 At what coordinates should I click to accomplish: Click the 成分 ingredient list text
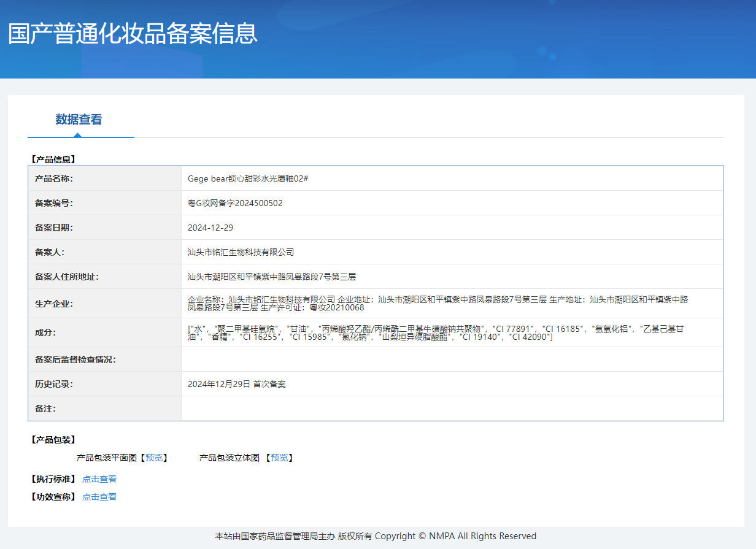coord(435,332)
